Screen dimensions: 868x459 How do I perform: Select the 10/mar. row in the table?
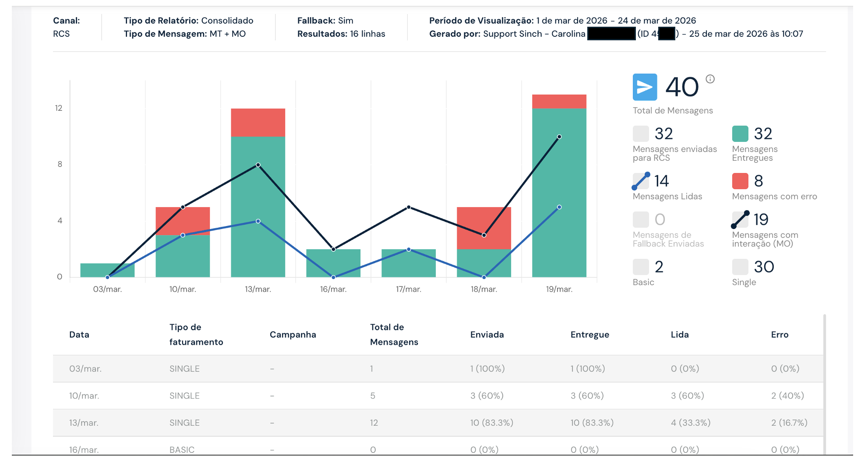(438, 396)
